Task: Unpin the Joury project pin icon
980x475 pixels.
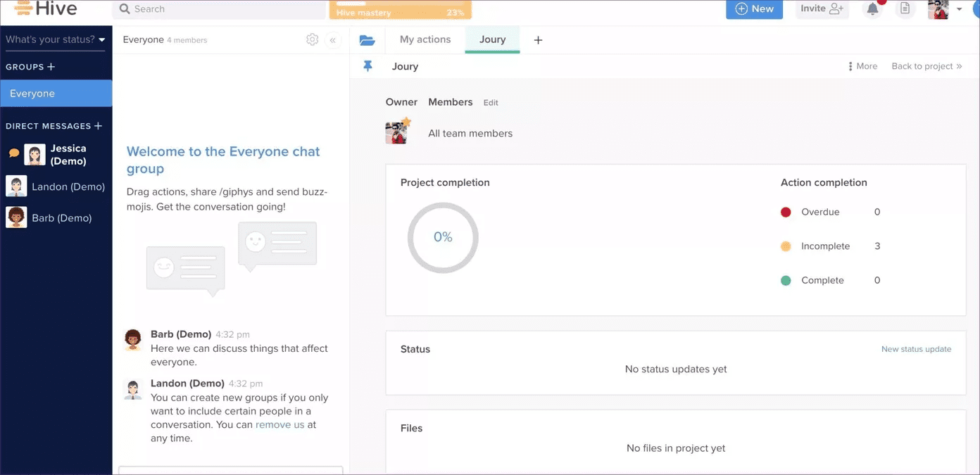Action: (367, 66)
